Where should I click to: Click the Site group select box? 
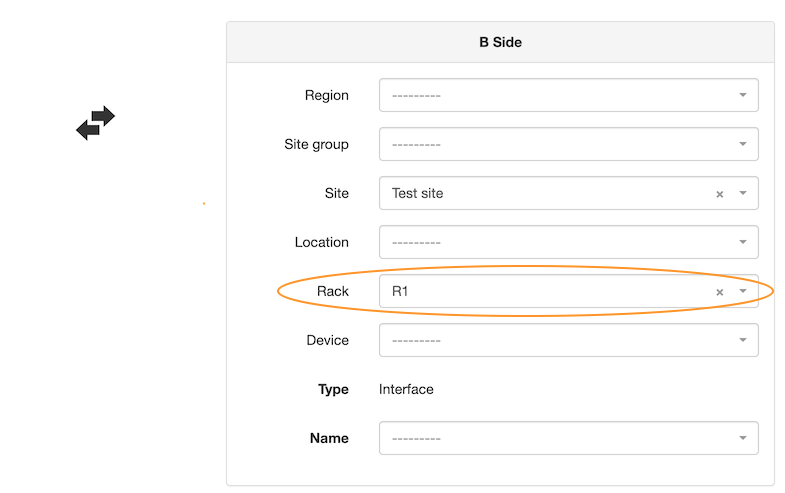click(569, 144)
